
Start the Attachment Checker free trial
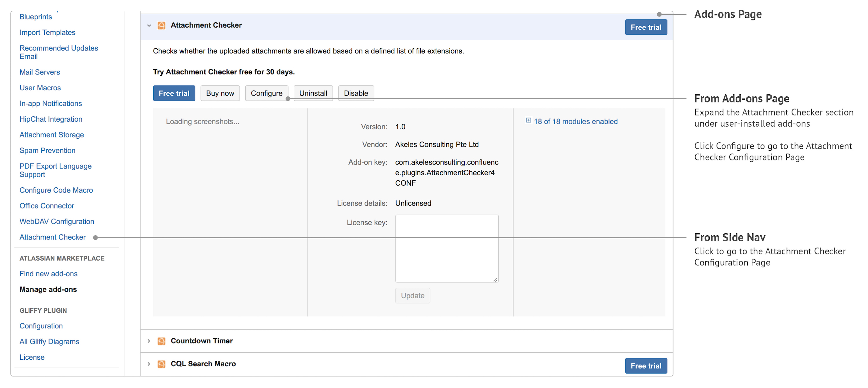[x=174, y=93]
